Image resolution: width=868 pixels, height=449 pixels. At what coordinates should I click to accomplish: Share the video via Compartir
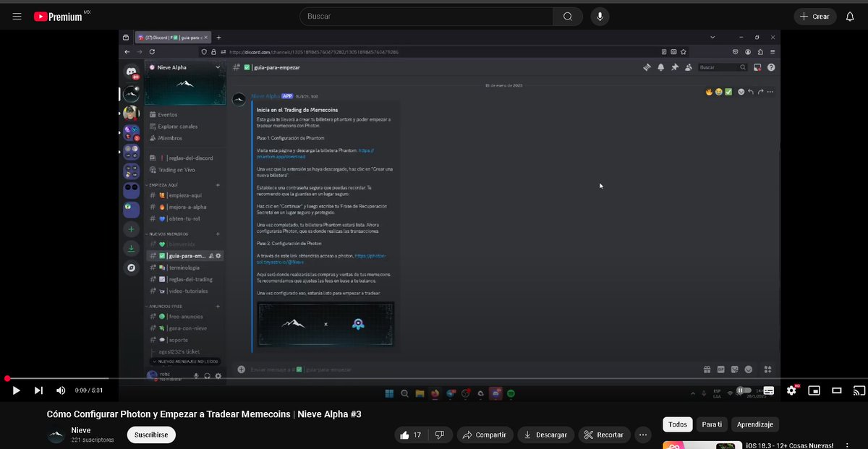[x=485, y=435]
